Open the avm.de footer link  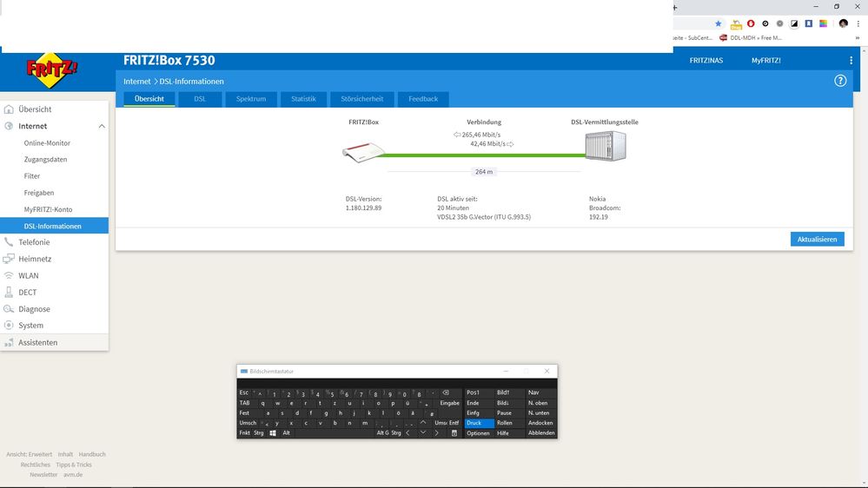73,475
